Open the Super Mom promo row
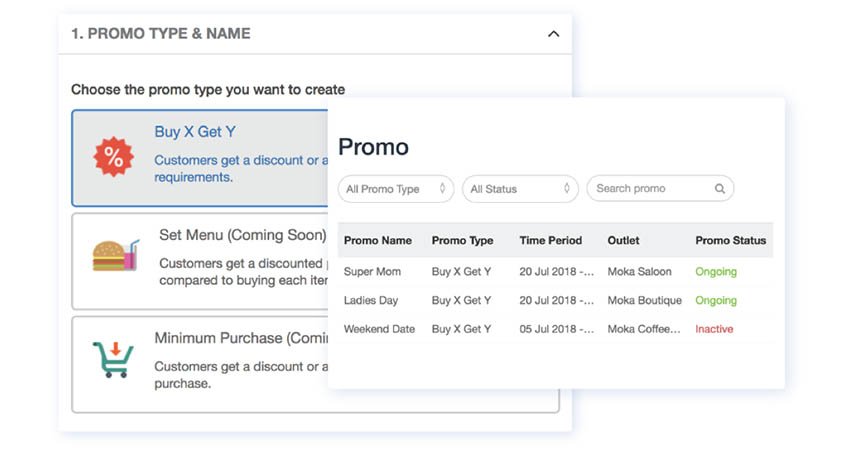 click(371, 272)
